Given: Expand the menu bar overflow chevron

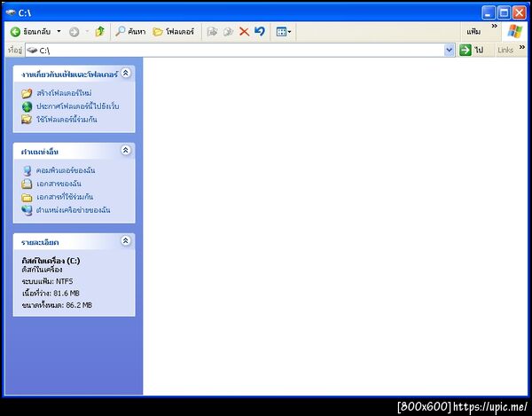Looking at the screenshot, I should pyautogui.click(x=495, y=26).
